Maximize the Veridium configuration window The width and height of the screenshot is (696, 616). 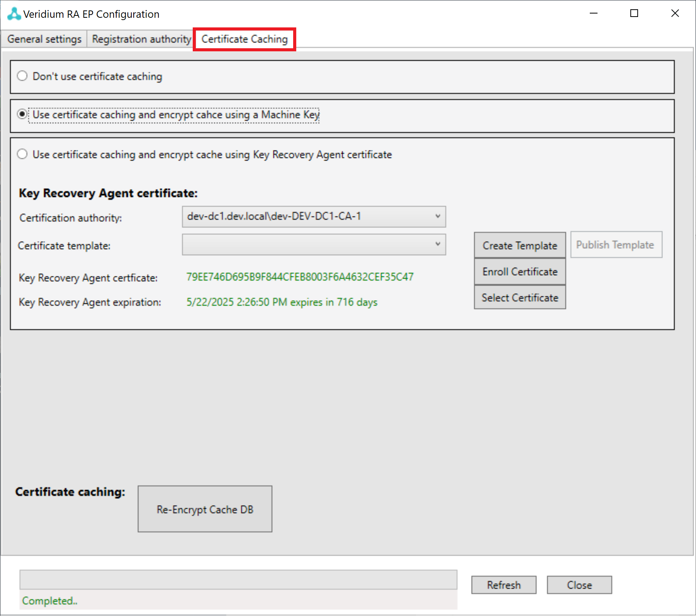634,14
